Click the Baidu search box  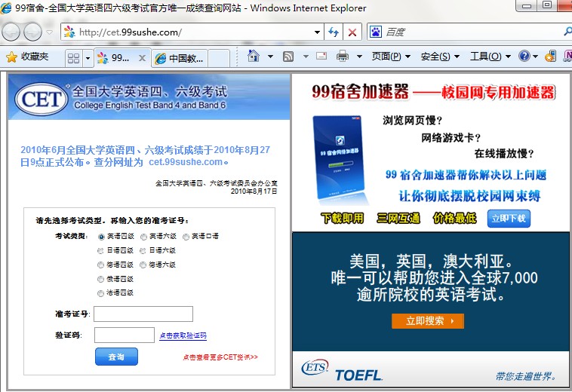tap(472, 32)
